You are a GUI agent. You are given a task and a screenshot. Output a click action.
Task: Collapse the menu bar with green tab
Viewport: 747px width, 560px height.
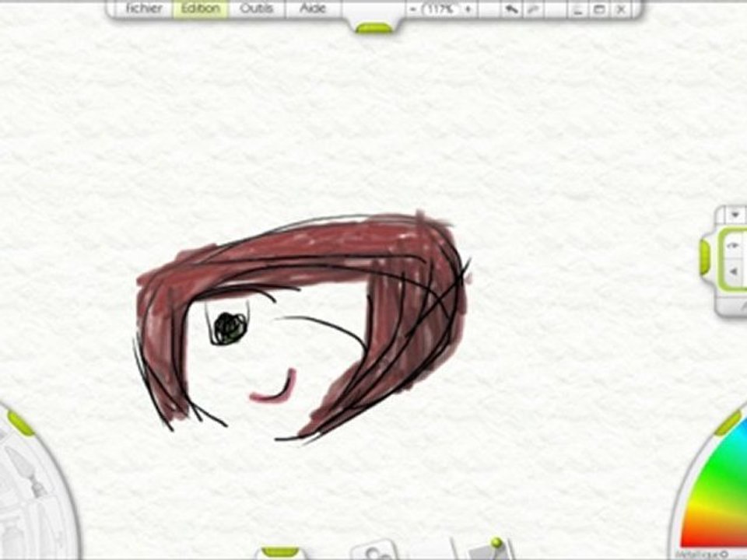click(374, 28)
